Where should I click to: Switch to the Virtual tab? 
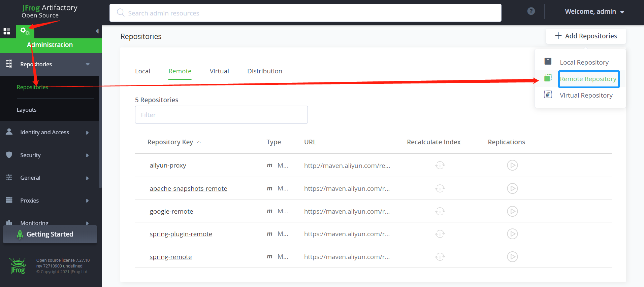(x=219, y=71)
